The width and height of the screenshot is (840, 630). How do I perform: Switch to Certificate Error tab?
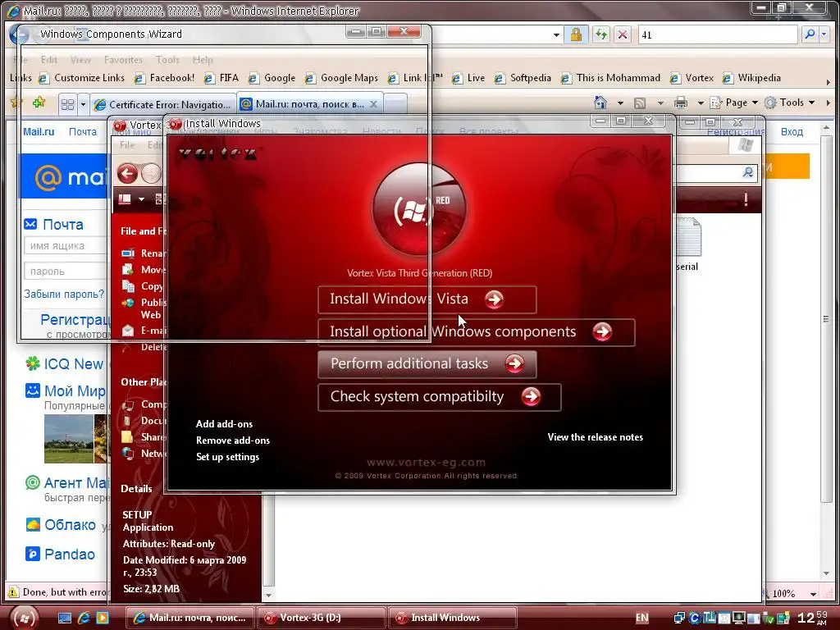coord(162,104)
